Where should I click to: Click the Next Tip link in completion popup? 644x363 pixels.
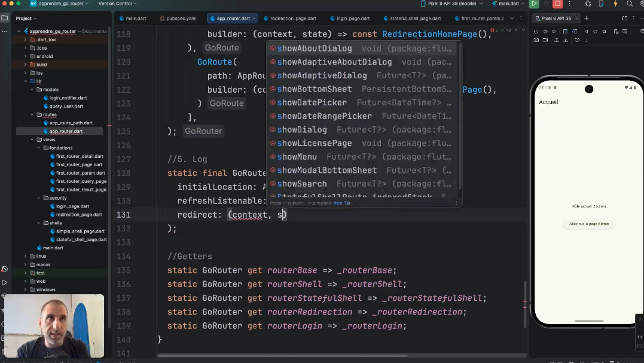pos(341,203)
